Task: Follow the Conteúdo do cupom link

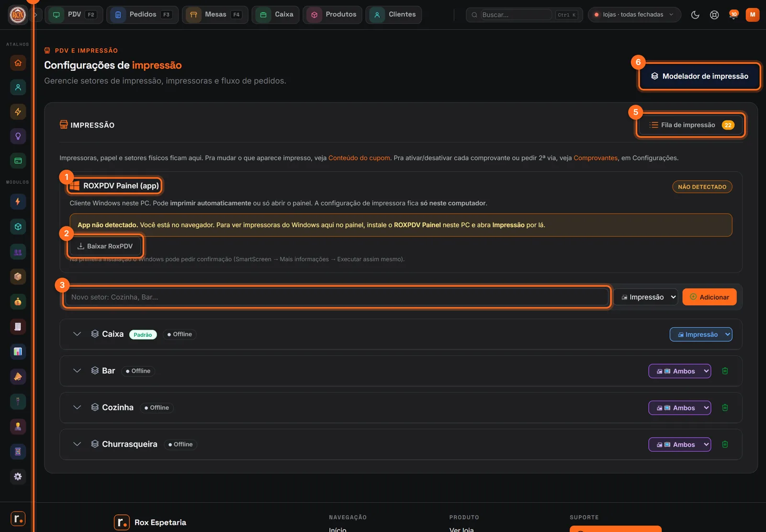Action: (x=359, y=158)
